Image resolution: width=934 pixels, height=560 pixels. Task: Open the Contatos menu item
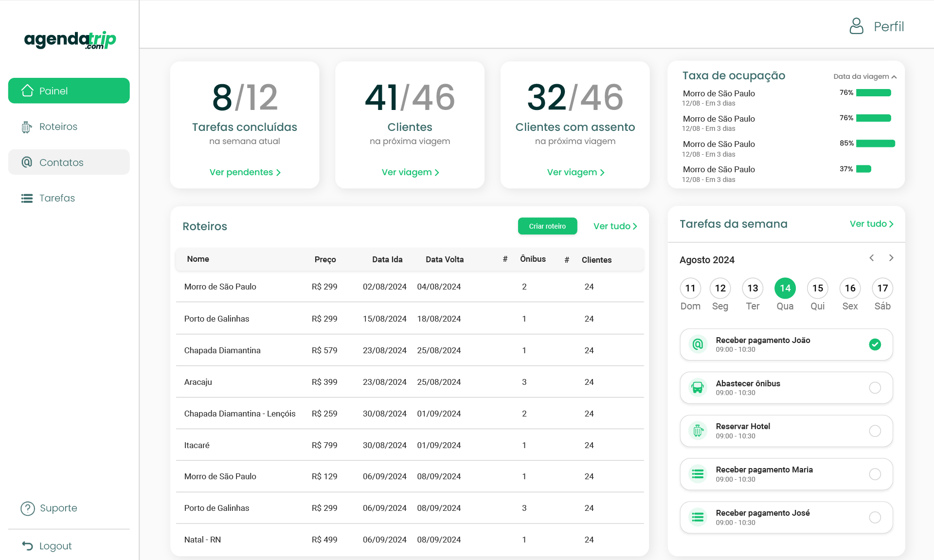[61, 163]
